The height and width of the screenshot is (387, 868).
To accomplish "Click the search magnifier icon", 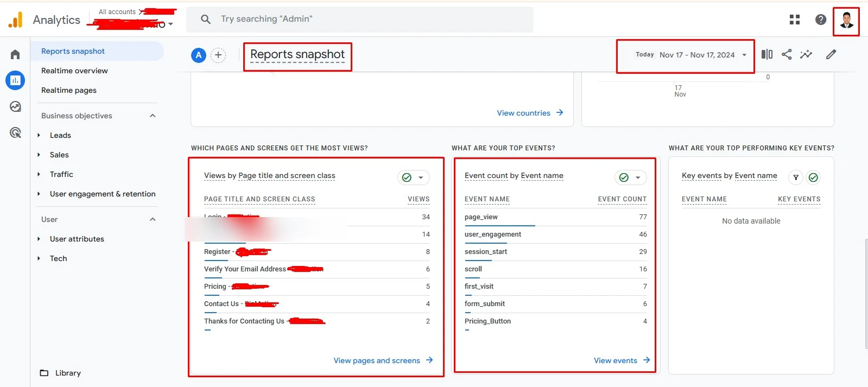I will pyautogui.click(x=206, y=19).
